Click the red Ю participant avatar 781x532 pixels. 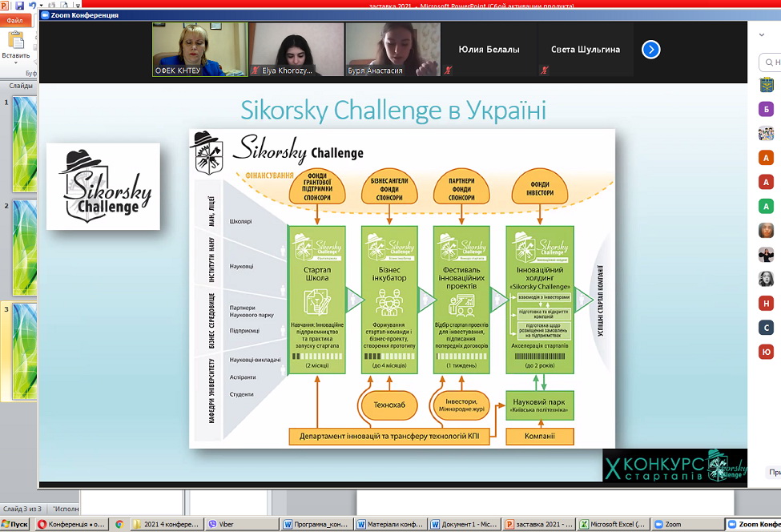[766, 352]
